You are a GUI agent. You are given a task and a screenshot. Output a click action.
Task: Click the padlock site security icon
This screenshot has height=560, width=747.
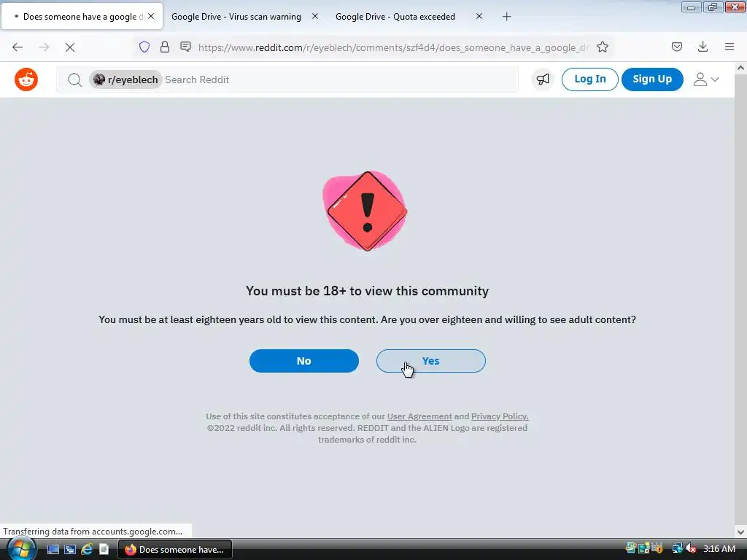pyautogui.click(x=165, y=47)
